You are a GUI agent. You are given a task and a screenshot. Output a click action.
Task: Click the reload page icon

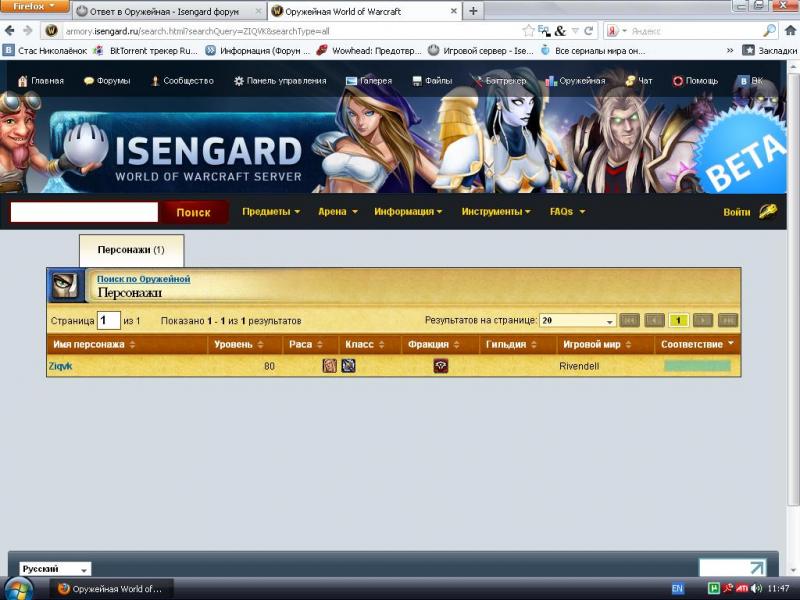tap(588, 31)
